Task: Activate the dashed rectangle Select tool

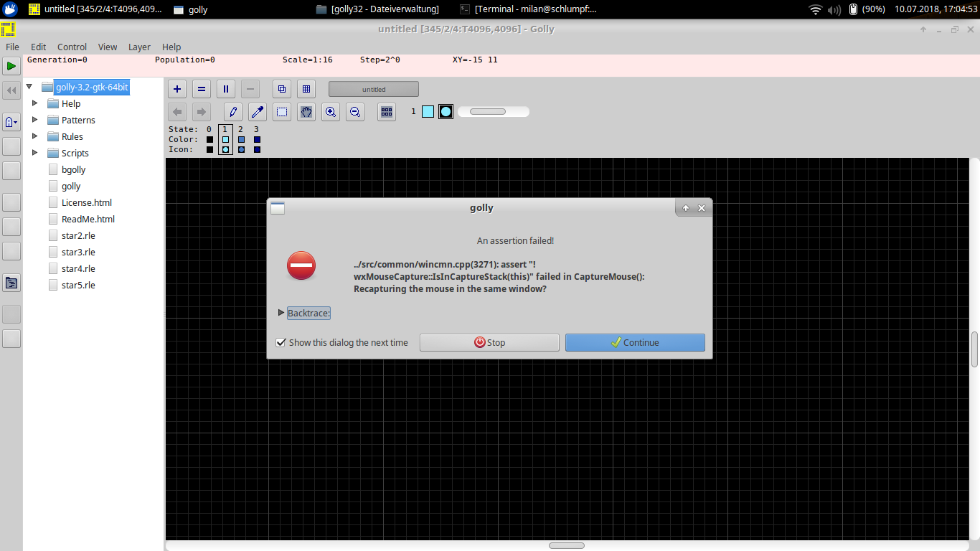Action: click(282, 111)
